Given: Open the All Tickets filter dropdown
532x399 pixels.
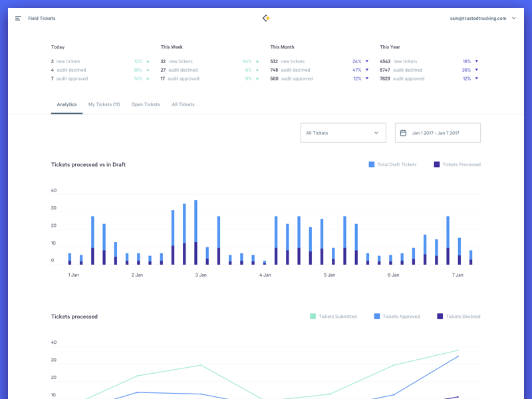Looking at the screenshot, I should coord(343,133).
